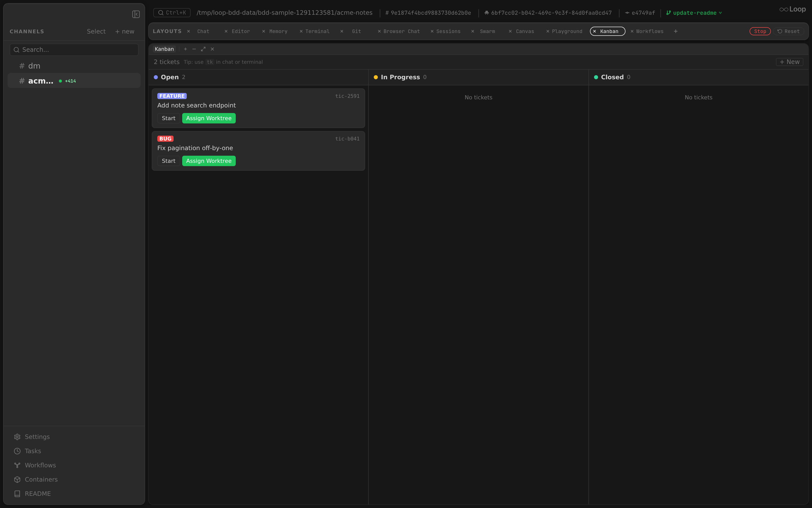This screenshot has width=812, height=508.
Task: Close the Browser Chat layout tab
Action: pyautogui.click(x=380, y=31)
